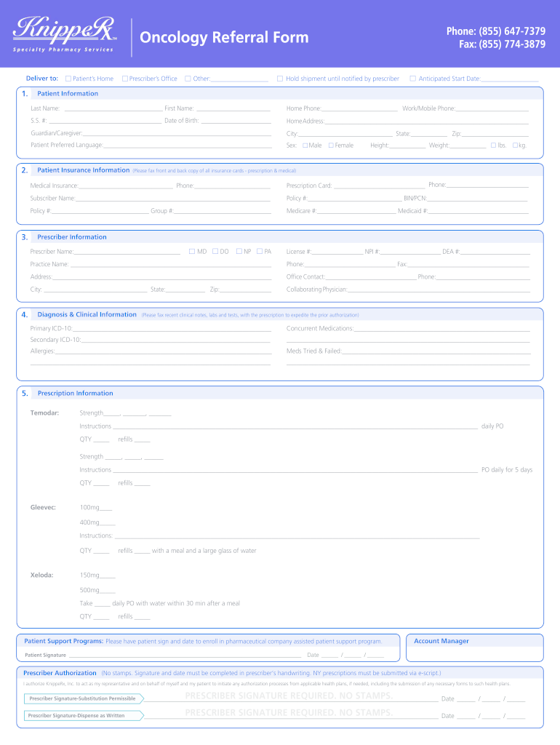Viewport: 560px width, 745px height.
Task: Click the patient Last Name field
Action: (113, 109)
